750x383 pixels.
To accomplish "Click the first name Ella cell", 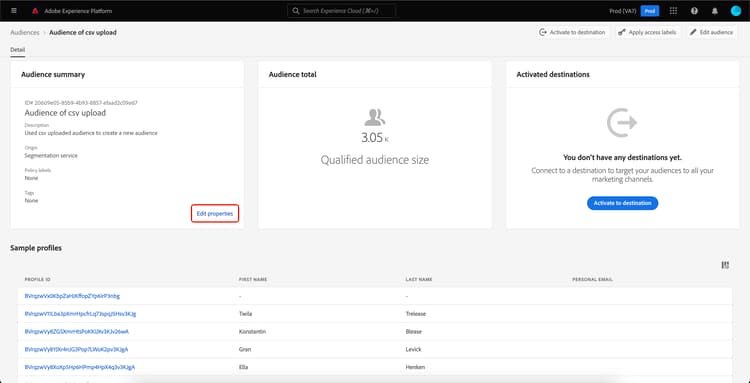I will [243, 367].
